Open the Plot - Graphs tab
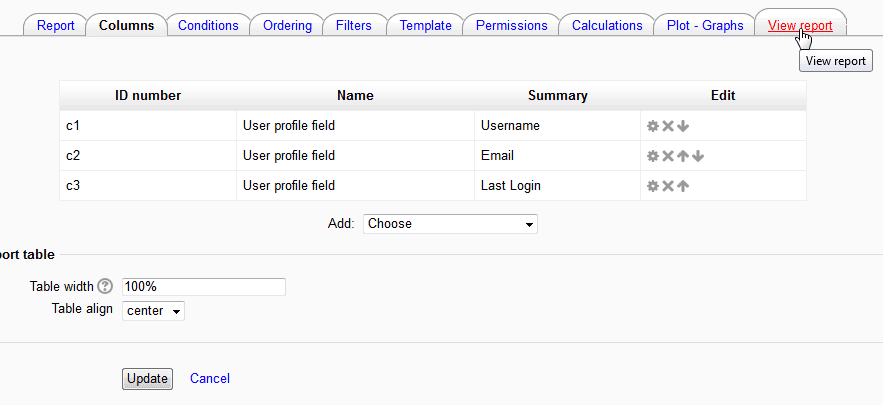The image size is (883, 405). [x=705, y=26]
